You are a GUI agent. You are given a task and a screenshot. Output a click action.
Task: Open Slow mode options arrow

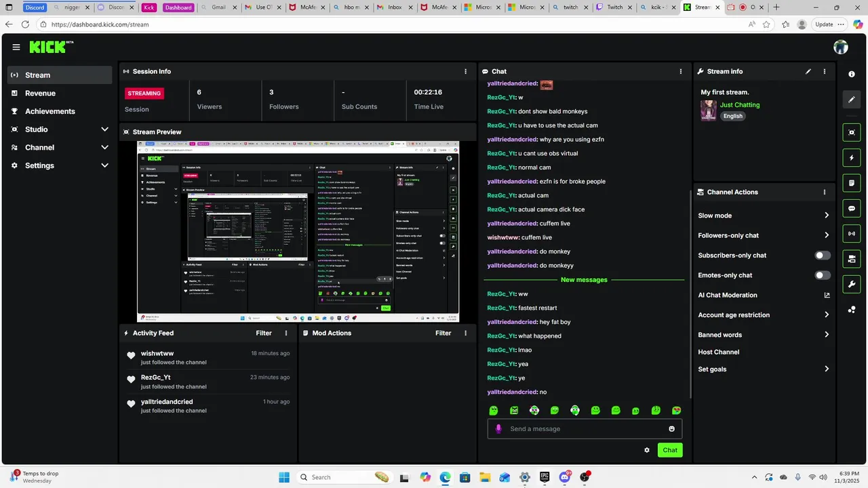[827, 216]
